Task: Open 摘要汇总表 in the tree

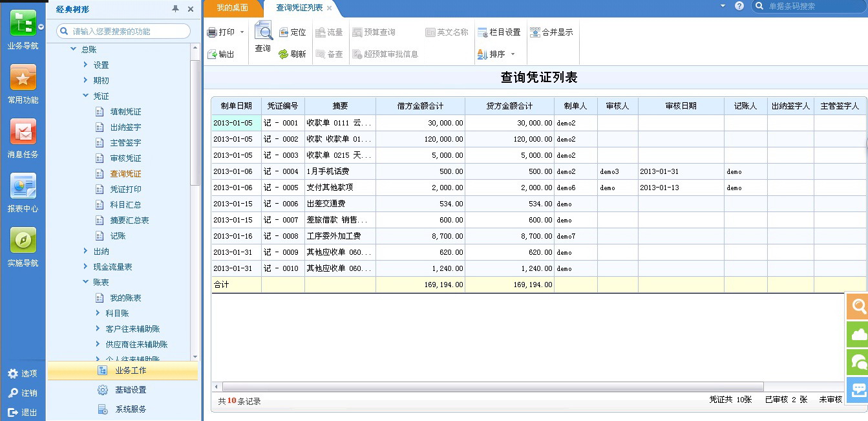Action: pos(129,221)
